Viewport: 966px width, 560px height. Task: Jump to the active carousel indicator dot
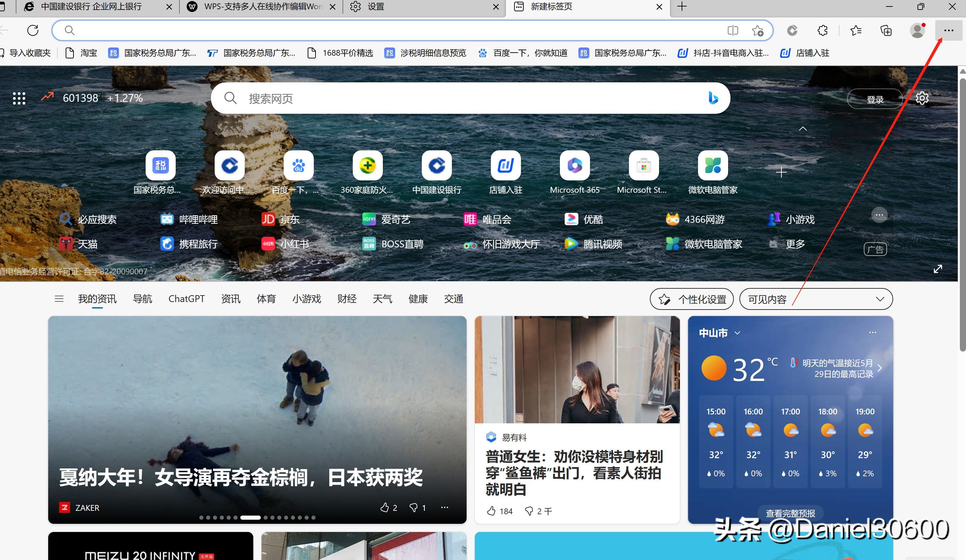click(250, 518)
